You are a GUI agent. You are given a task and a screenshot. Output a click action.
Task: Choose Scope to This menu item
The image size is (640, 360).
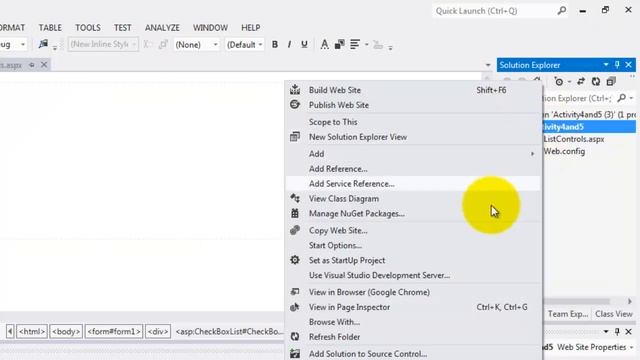pos(413,122)
